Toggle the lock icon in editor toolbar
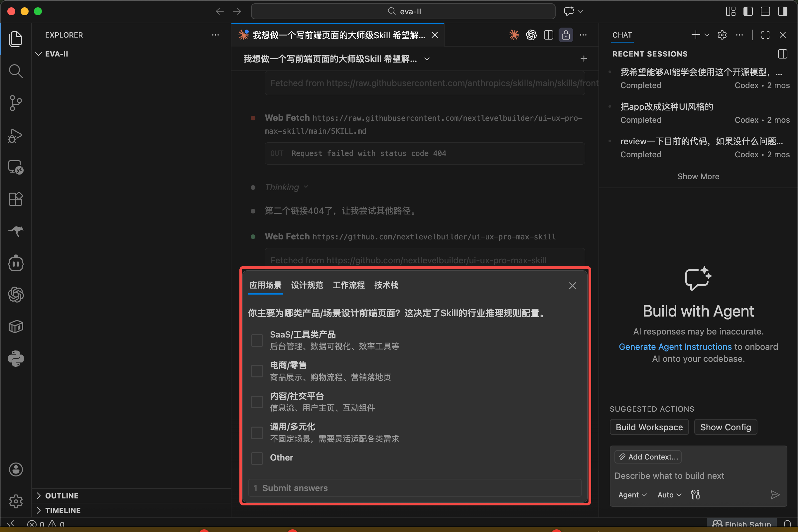This screenshot has width=798, height=532. pyautogui.click(x=566, y=35)
